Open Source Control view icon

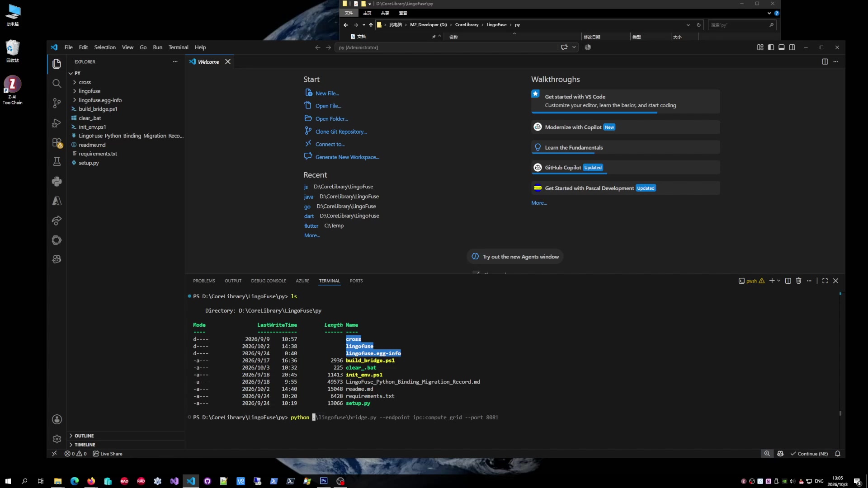click(57, 103)
